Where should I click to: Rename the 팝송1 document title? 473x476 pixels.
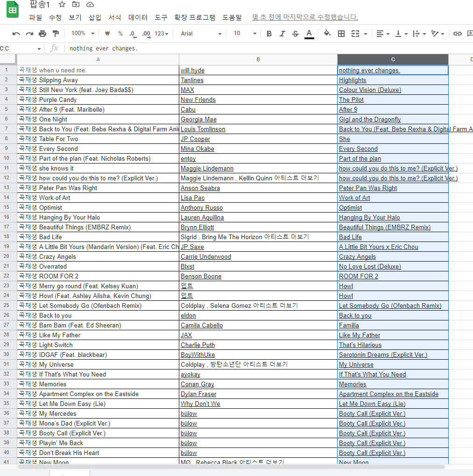point(39,4)
